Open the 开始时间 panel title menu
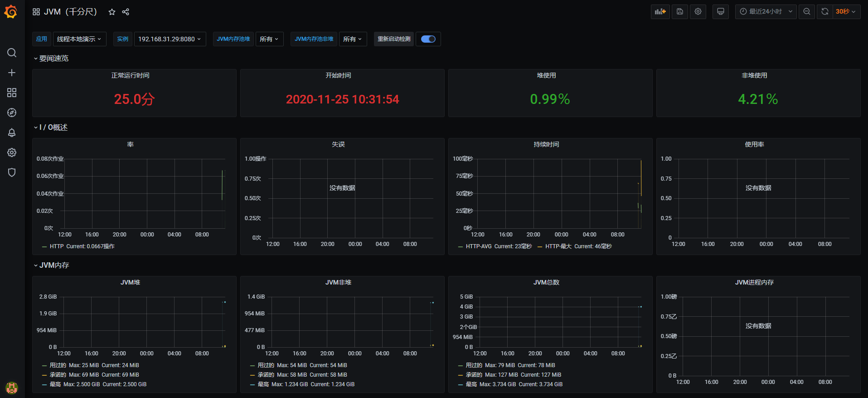 coord(339,75)
